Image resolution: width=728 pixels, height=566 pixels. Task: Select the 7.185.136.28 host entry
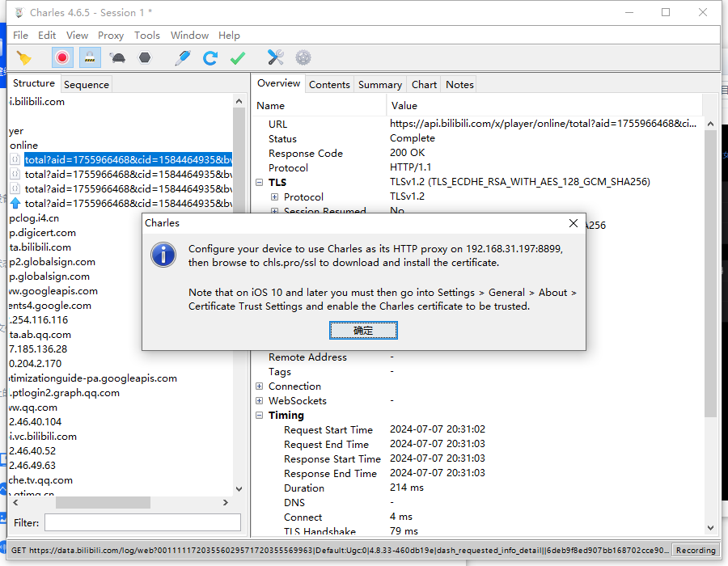click(x=37, y=348)
